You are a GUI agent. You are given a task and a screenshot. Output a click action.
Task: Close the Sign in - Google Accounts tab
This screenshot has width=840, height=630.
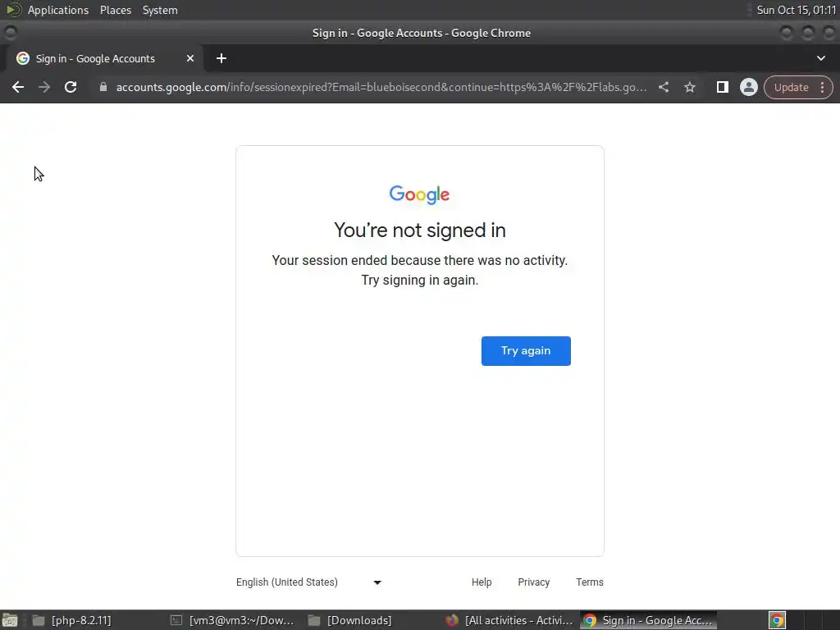[190, 58]
